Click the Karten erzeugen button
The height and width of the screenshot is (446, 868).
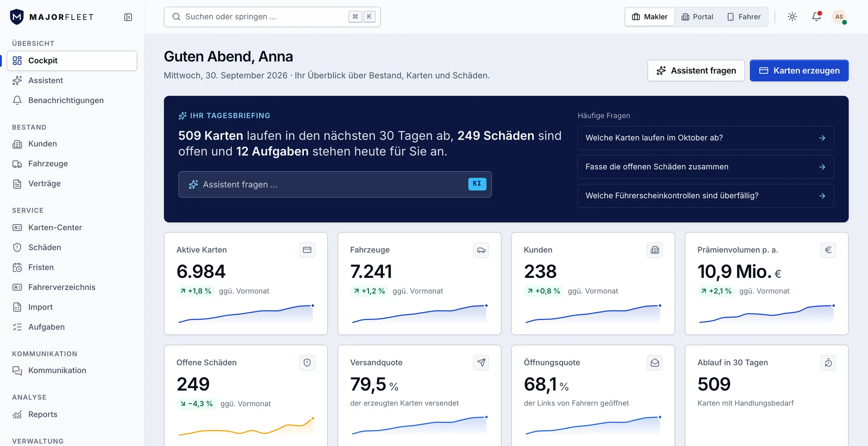[799, 70]
